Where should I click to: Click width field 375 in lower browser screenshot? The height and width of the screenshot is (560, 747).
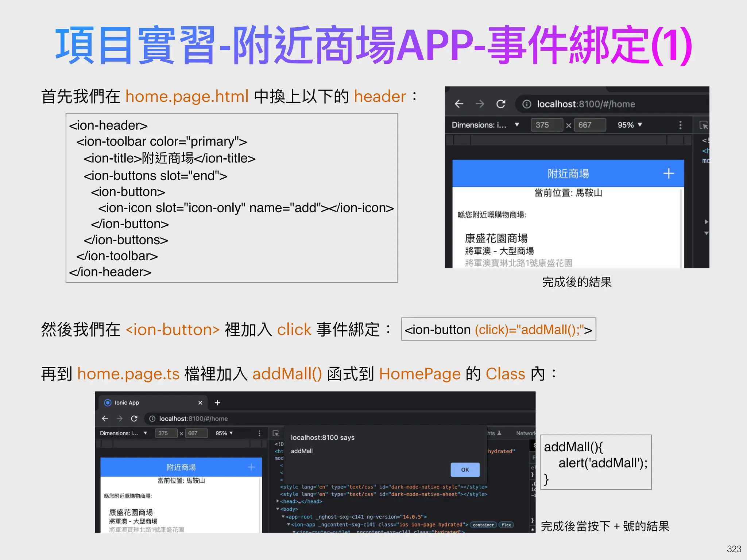(x=166, y=433)
